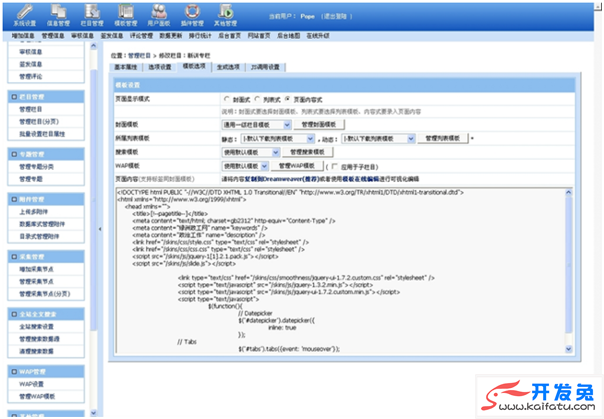604x419 pixels.
Task: Click the code editor scrollbar down arrow
Action: [x=569, y=349]
